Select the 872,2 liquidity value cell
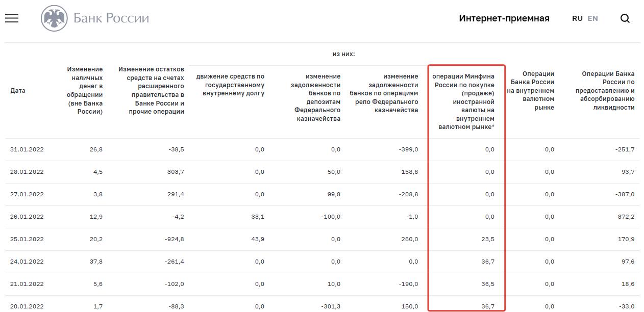Viewport: 644px width, 312px height. pyautogui.click(x=626, y=217)
